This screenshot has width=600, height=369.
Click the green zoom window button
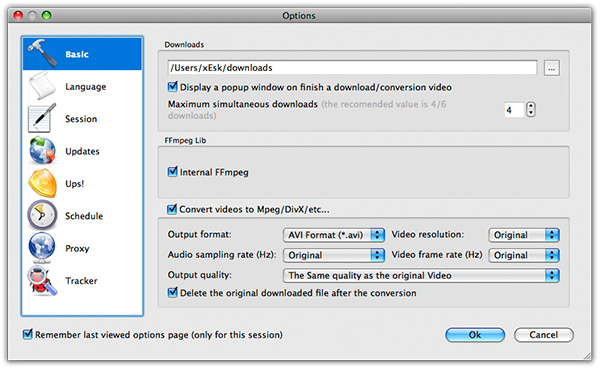pos(47,15)
